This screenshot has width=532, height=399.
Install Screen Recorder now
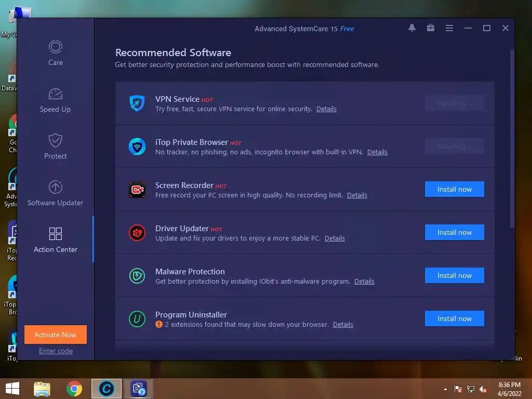click(x=454, y=189)
